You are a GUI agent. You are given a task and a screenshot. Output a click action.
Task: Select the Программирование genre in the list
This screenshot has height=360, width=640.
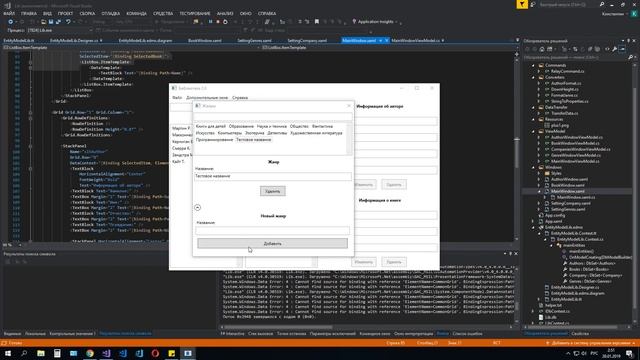point(214,140)
